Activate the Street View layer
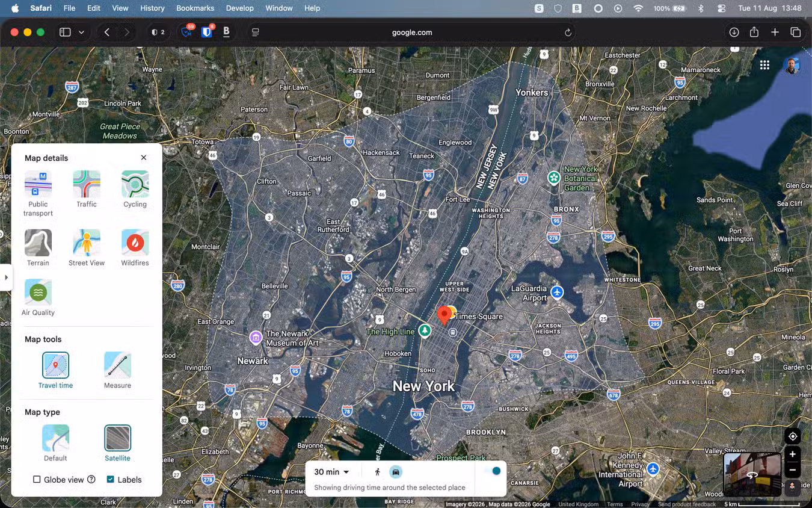 [x=87, y=247]
